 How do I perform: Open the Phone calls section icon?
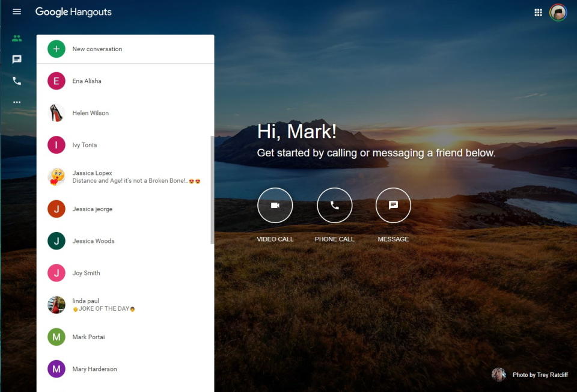[x=16, y=81]
